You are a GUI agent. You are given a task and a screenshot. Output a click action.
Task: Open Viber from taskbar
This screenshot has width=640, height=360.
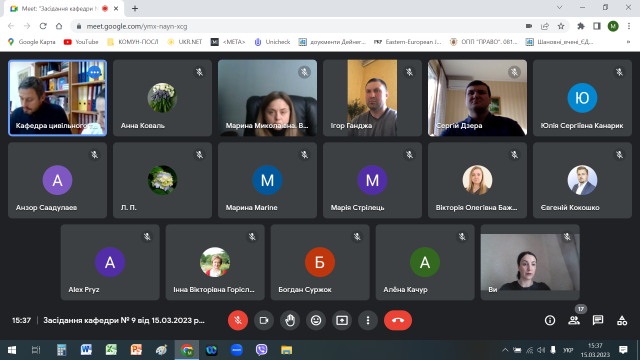tap(262, 350)
